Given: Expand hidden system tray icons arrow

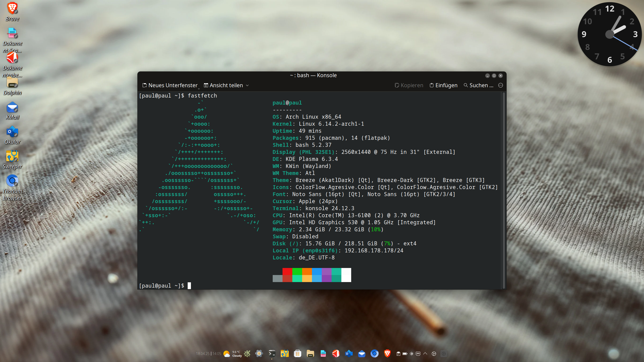Looking at the screenshot, I should (425, 354).
